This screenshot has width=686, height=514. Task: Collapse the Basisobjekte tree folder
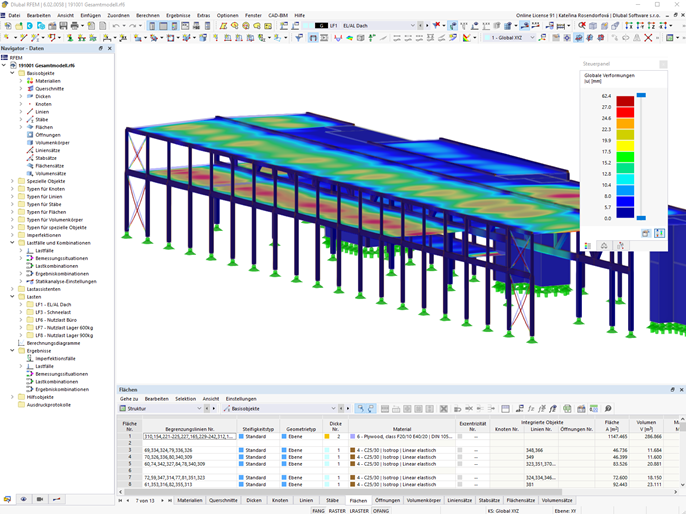click(x=12, y=73)
